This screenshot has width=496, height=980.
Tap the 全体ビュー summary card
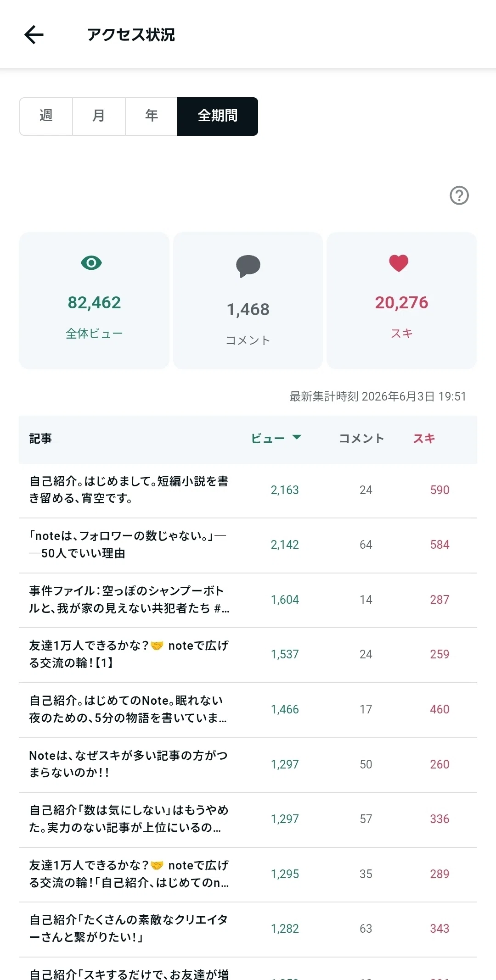[x=94, y=301]
